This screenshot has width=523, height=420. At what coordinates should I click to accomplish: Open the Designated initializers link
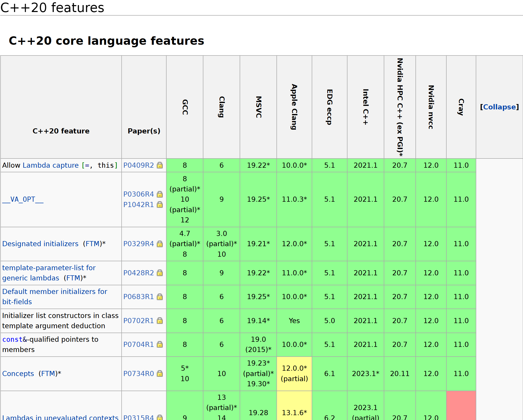(40, 244)
